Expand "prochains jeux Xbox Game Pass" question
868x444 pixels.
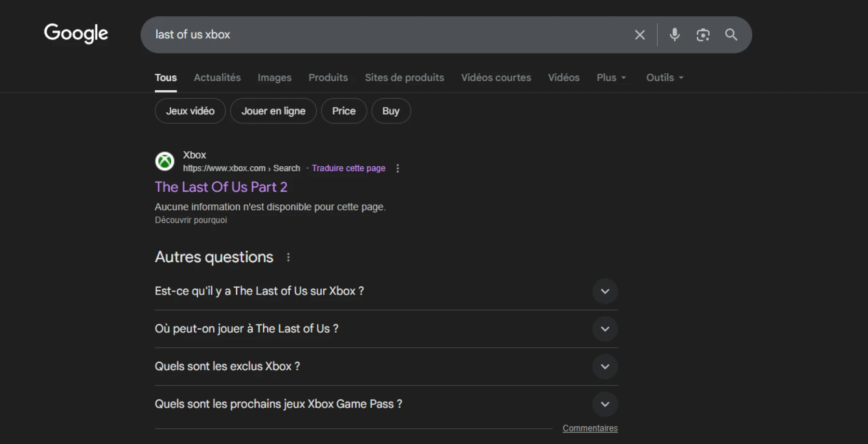pos(605,404)
